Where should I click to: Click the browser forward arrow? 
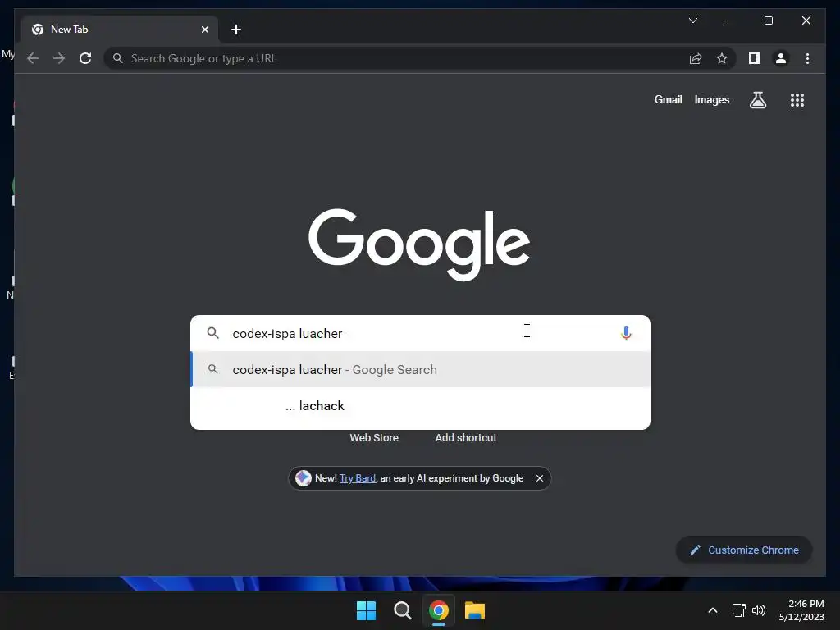[x=59, y=58]
